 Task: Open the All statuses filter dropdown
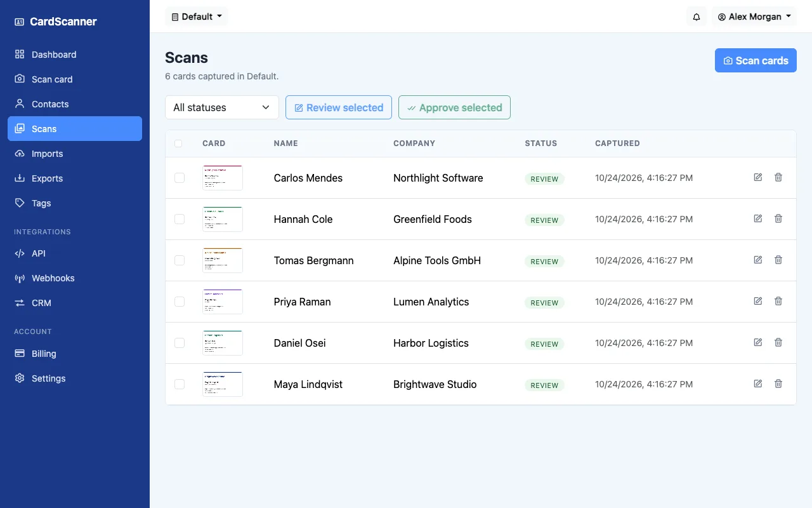(222, 107)
